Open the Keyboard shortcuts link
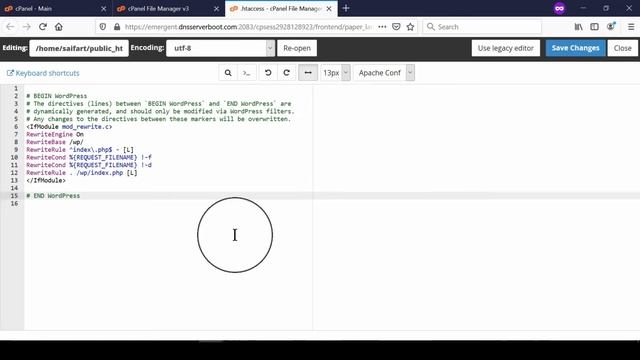This screenshot has width=640, height=360. tap(43, 73)
